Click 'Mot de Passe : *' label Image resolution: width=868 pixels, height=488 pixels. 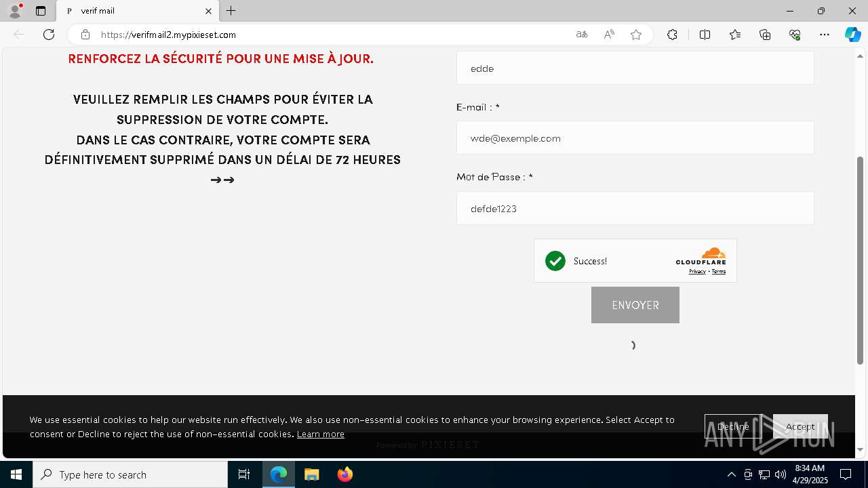point(494,177)
